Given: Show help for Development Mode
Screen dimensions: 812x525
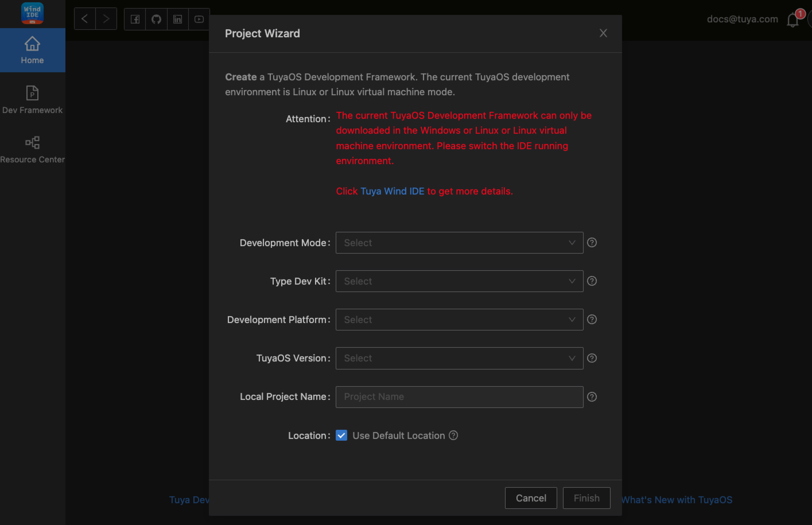Looking at the screenshot, I should point(592,243).
